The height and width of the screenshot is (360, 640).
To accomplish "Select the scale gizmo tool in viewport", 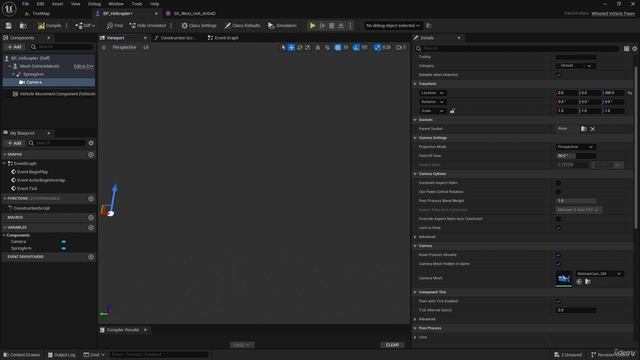I will pyautogui.click(x=308, y=47).
